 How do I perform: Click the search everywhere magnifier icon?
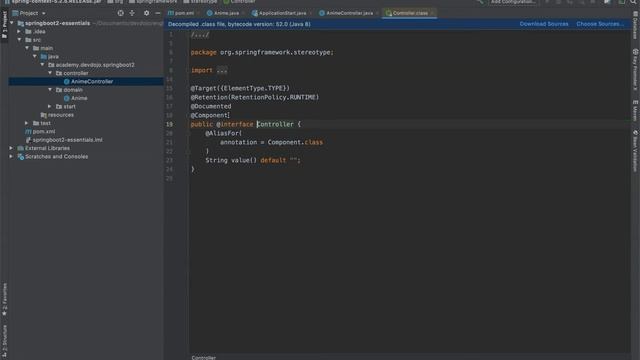633,2
